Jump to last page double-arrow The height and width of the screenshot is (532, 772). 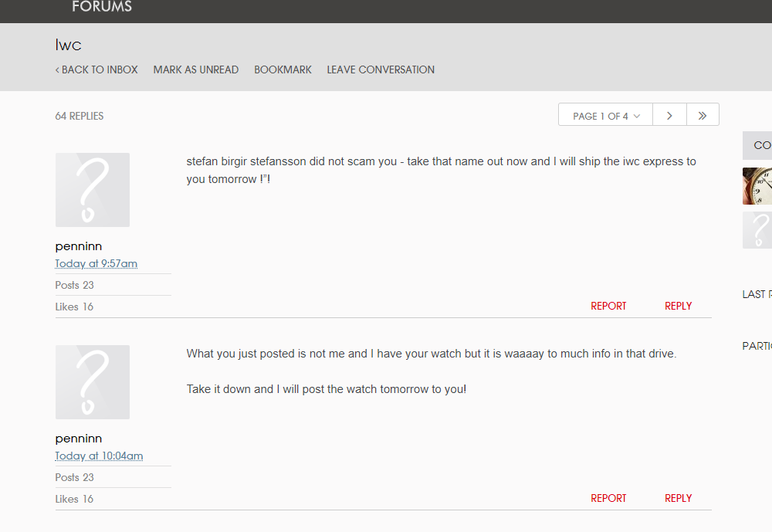[x=703, y=115]
